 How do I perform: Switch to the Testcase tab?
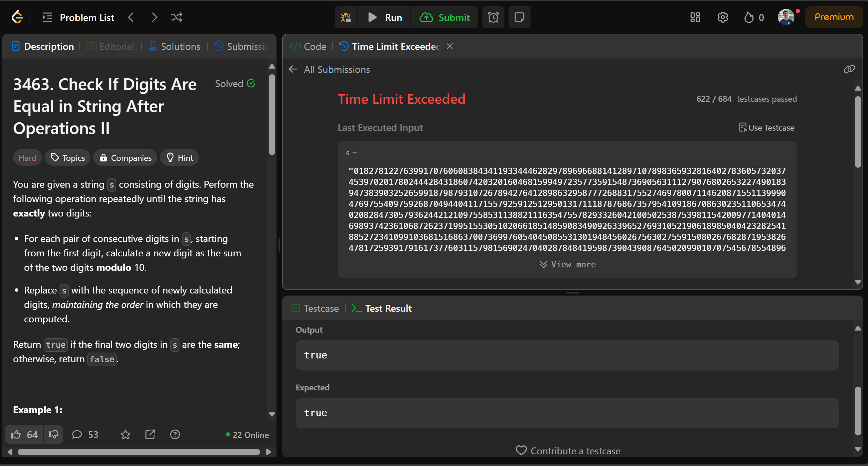point(315,308)
